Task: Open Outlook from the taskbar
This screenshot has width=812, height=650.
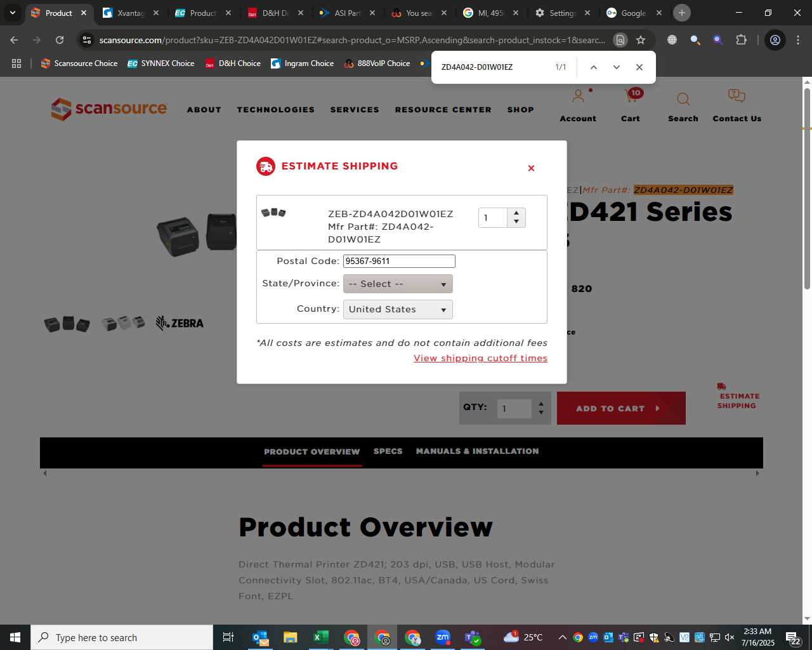Action: [260, 637]
